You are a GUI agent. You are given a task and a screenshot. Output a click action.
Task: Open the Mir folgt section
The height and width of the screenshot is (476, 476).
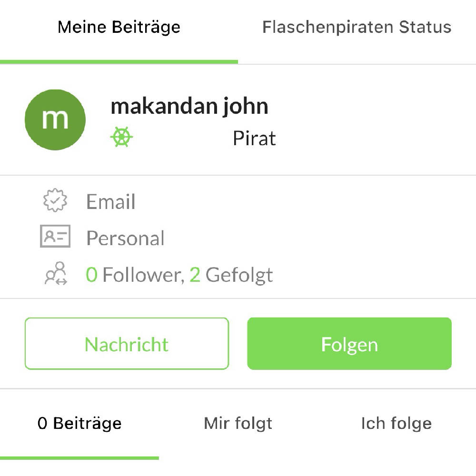click(x=237, y=422)
